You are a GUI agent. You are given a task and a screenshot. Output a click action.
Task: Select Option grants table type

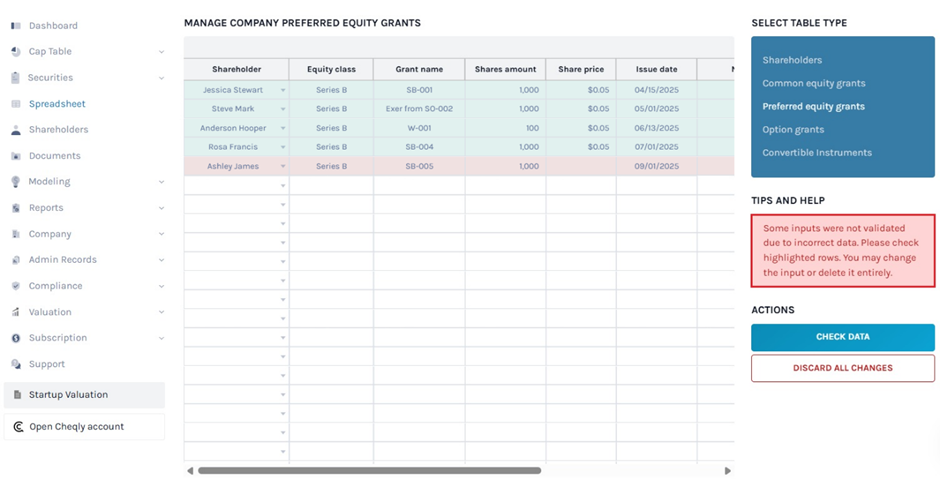[x=793, y=130]
